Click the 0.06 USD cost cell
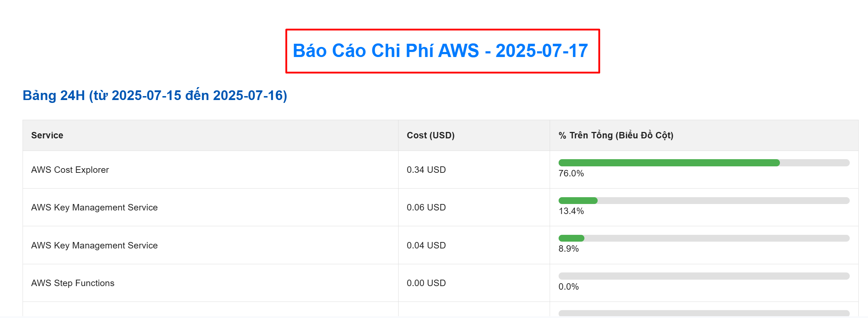The width and height of the screenshot is (868, 318). coord(426,207)
